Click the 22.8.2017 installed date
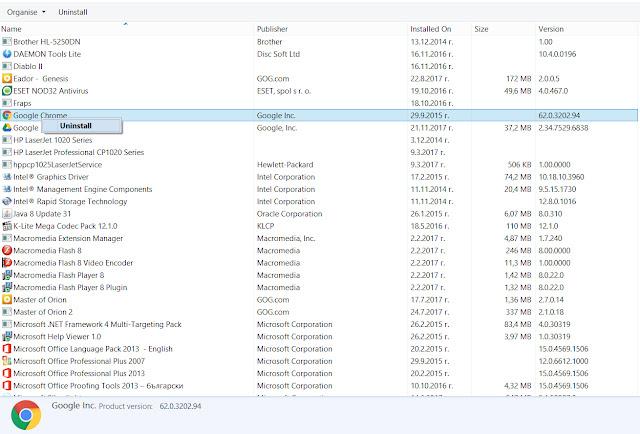 430,78
